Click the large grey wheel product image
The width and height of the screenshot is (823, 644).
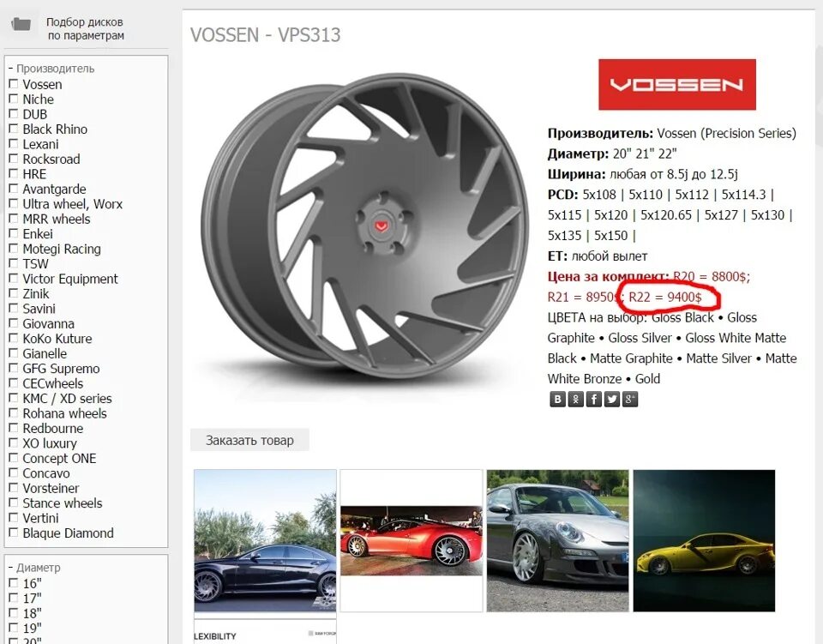pos(365,231)
